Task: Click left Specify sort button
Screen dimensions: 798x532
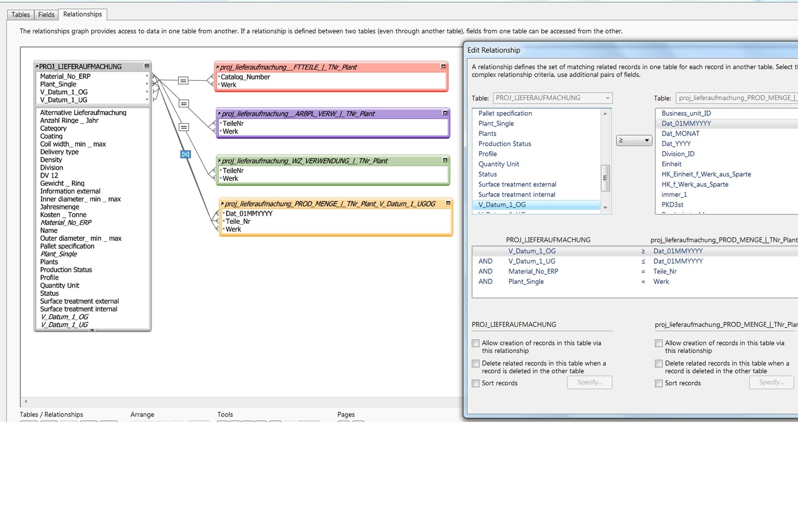Action: [589, 383]
